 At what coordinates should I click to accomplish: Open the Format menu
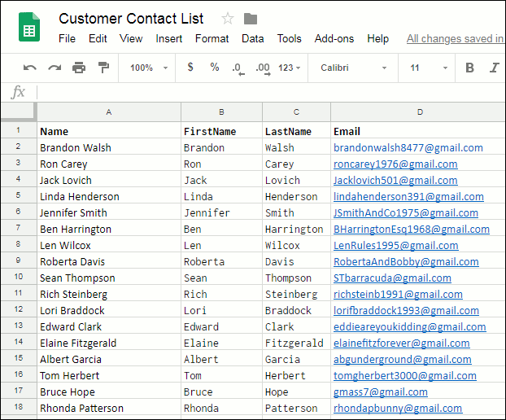coord(212,38)
